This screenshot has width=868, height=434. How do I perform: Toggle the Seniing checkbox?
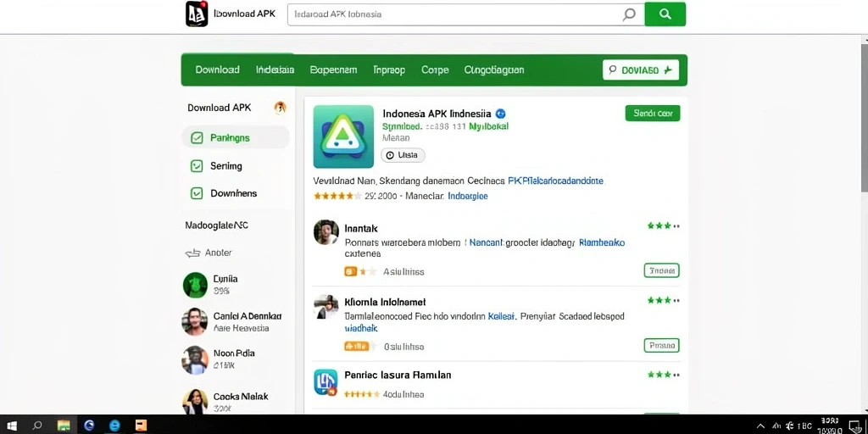coord(197,165)
